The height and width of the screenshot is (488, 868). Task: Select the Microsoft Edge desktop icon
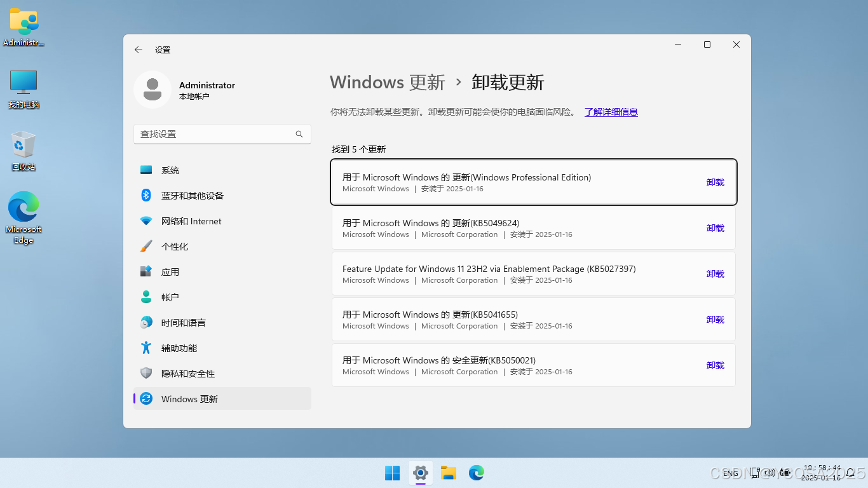(24, 218)
